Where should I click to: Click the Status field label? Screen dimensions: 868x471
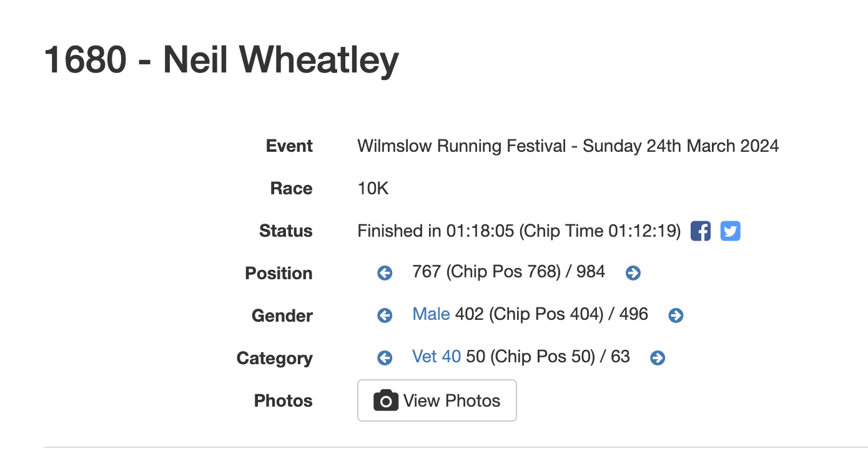pyautogui.click(x=285, y=231)
